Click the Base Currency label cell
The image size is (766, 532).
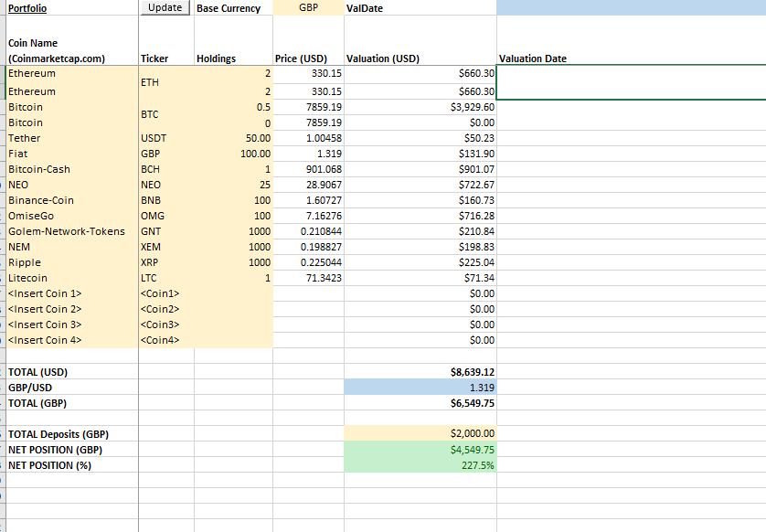(x=233, y=8)
